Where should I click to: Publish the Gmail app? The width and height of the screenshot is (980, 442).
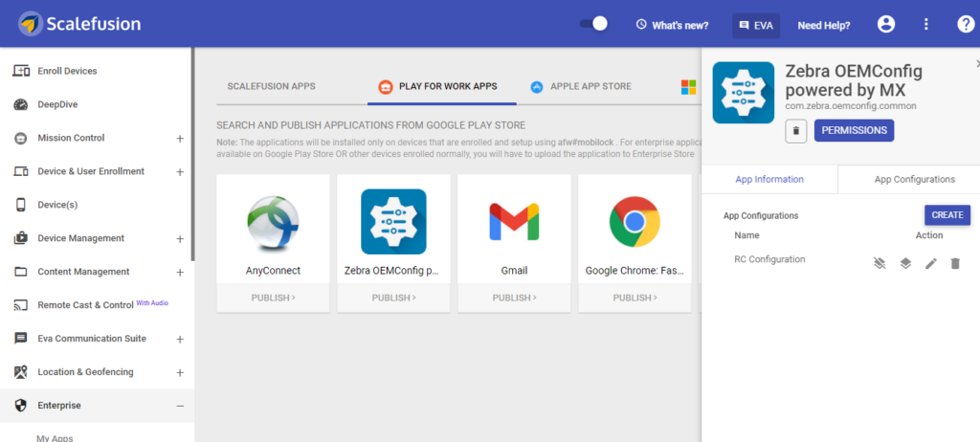click(x=514, y=298)
